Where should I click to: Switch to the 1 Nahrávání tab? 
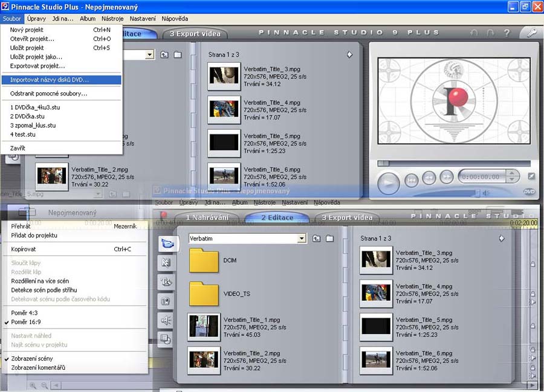tap(209, 217)
